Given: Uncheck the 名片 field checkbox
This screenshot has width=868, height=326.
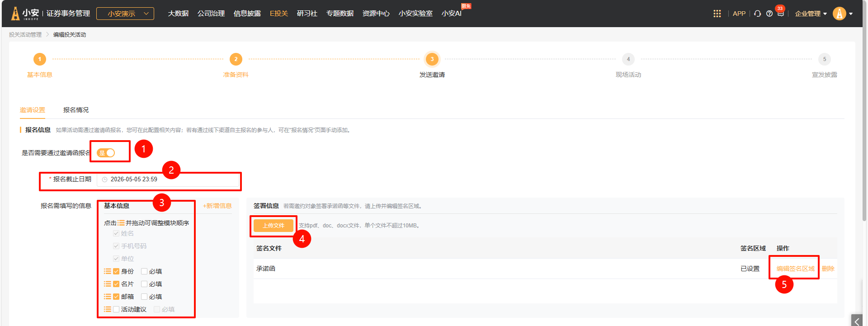Looking at the screenshot, I should [x=116, y=284].
